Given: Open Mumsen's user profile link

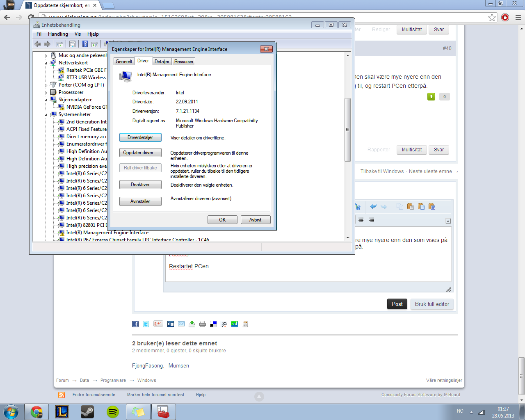Looking at the screenshot, I should pos(179,365).
